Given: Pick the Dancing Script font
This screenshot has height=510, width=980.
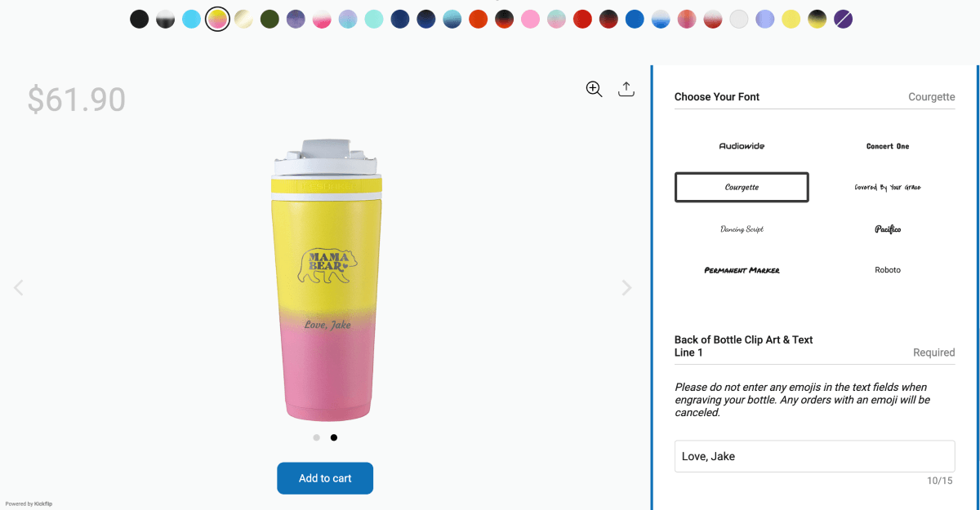Looking at the screenshot, I should point(742,229).
